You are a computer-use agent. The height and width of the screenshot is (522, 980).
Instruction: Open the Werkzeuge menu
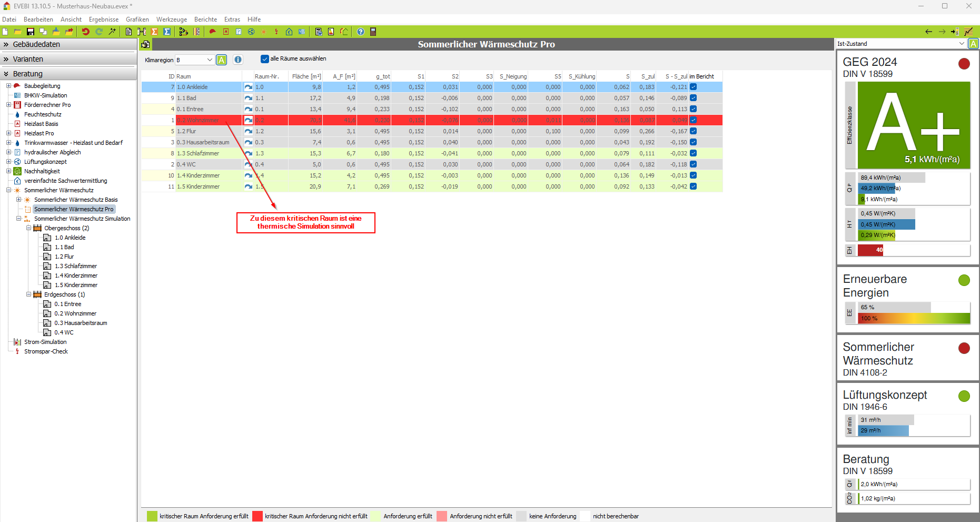pyautogui.click(x=171, y=19)
